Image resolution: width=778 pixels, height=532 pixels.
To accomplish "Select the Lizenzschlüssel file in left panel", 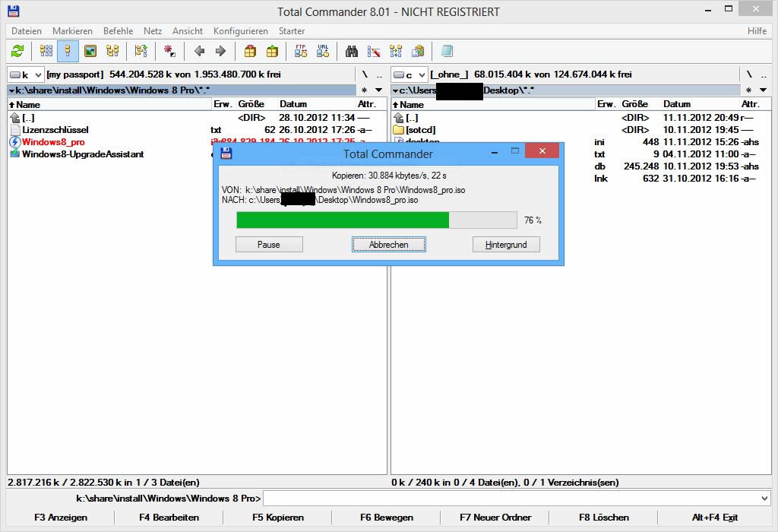I will click(x=55, y=130).
